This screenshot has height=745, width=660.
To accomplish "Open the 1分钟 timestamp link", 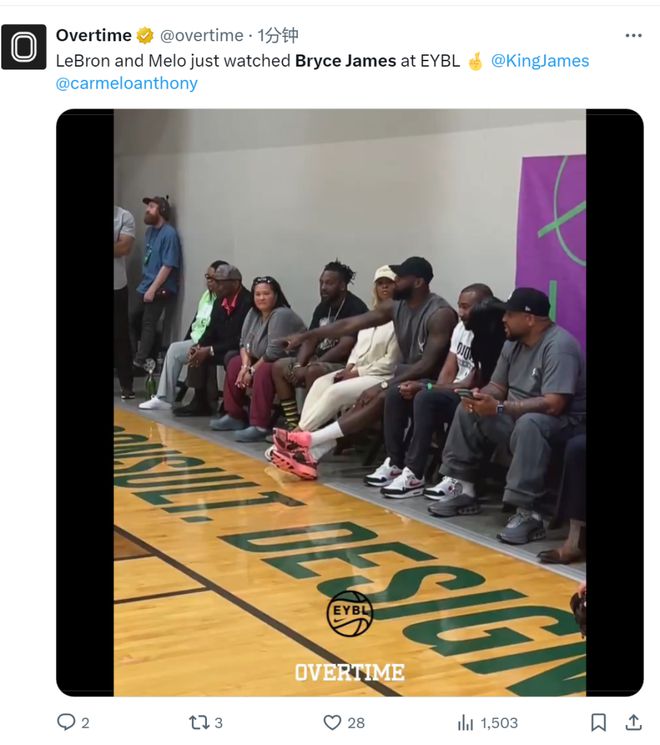I will (x=278, y=36).
